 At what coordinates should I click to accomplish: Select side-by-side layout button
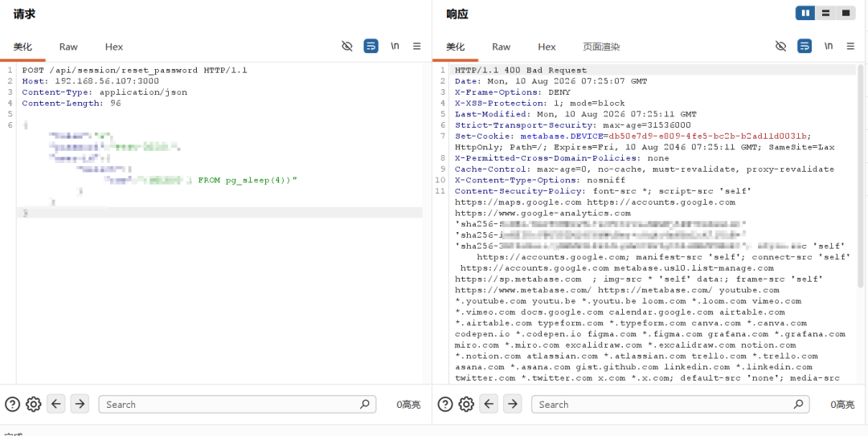805,13
